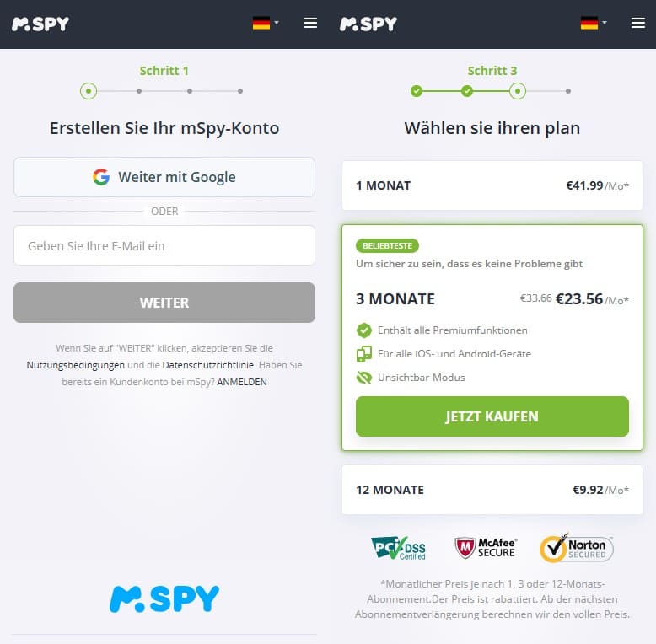Viewport: 656px width, 644px height.
Task: Select the 12 Monate plan option
Action: coord(492,490)
